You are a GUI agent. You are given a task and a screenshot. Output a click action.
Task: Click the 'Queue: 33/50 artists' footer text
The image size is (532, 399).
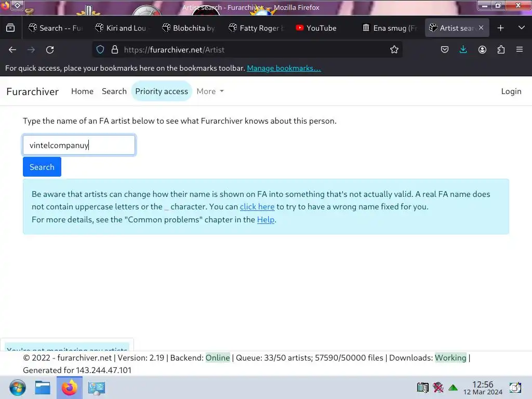[x=273, y=358]
